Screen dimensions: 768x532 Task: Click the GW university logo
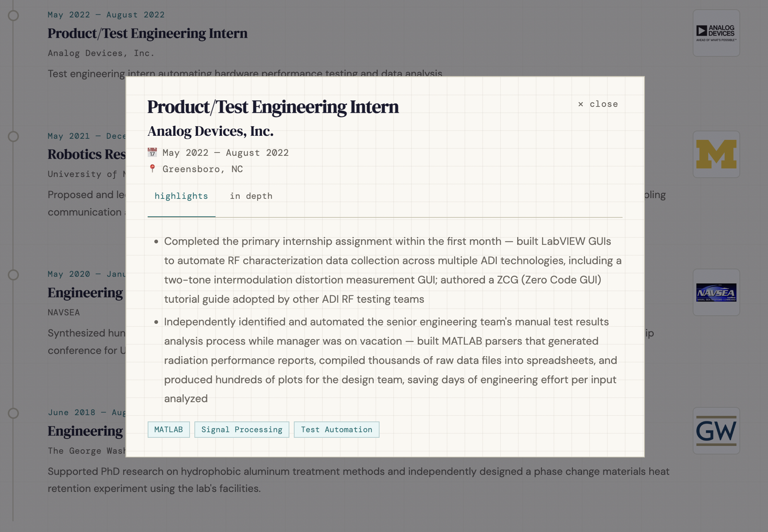pos(716,431)
